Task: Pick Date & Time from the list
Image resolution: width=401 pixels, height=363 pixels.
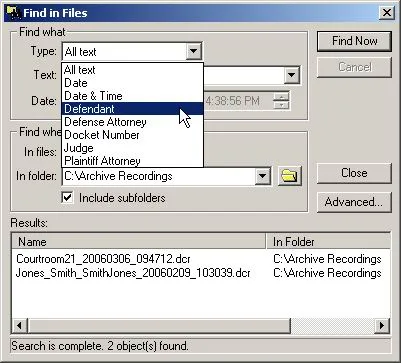Action: [x=132, y=96]
